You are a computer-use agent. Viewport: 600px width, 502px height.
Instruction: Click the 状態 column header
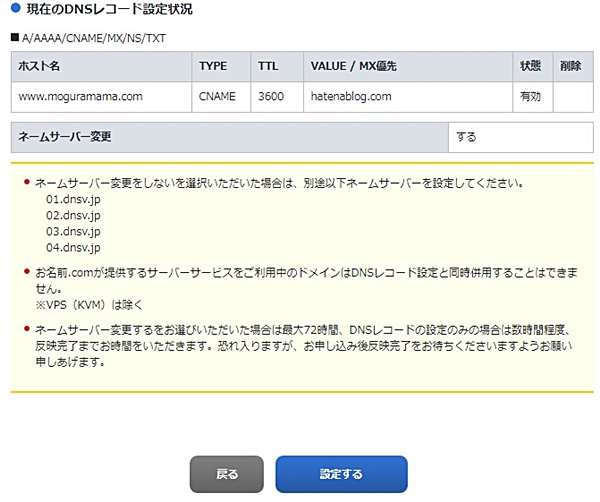(533, 66)
